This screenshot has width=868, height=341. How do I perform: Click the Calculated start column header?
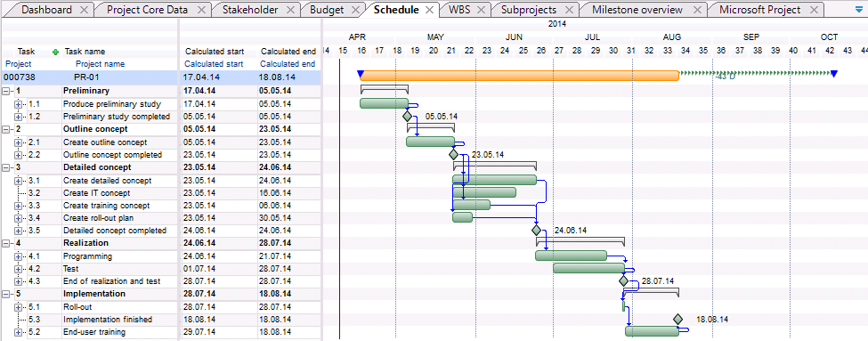point(215,52)
